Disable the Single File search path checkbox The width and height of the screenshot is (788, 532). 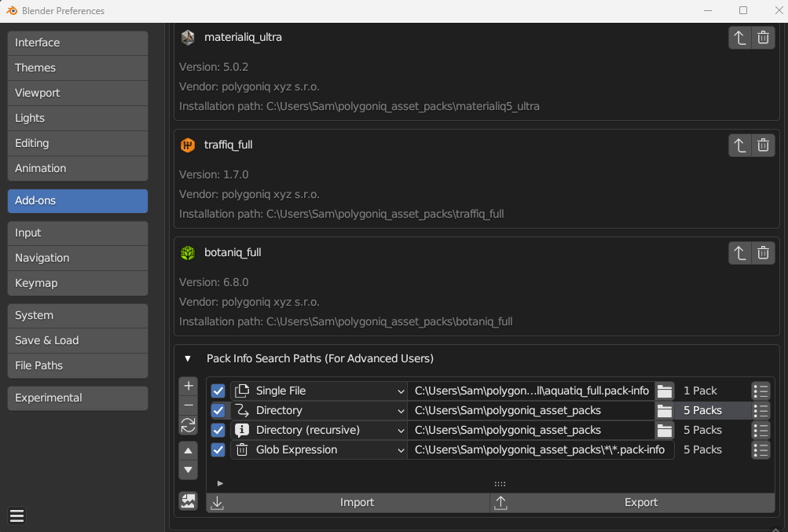(x=218, y=391)
